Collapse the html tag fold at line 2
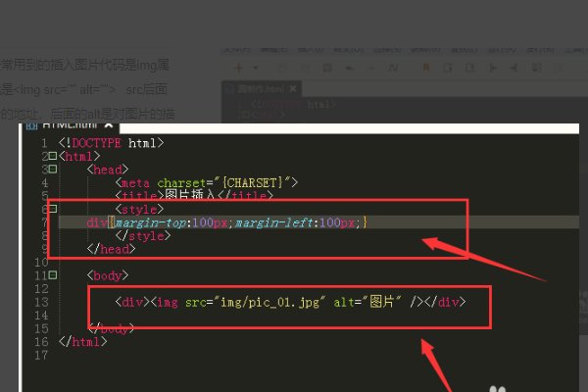This screenshot has width=588, height=392. click(x=53, y=156)
